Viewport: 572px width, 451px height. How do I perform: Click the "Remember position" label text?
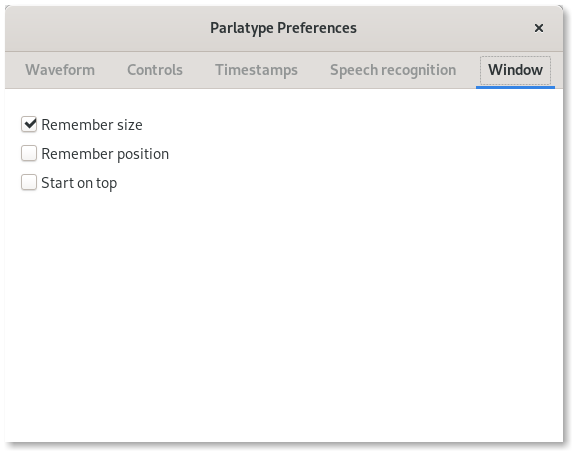click(x=105, y=154)
